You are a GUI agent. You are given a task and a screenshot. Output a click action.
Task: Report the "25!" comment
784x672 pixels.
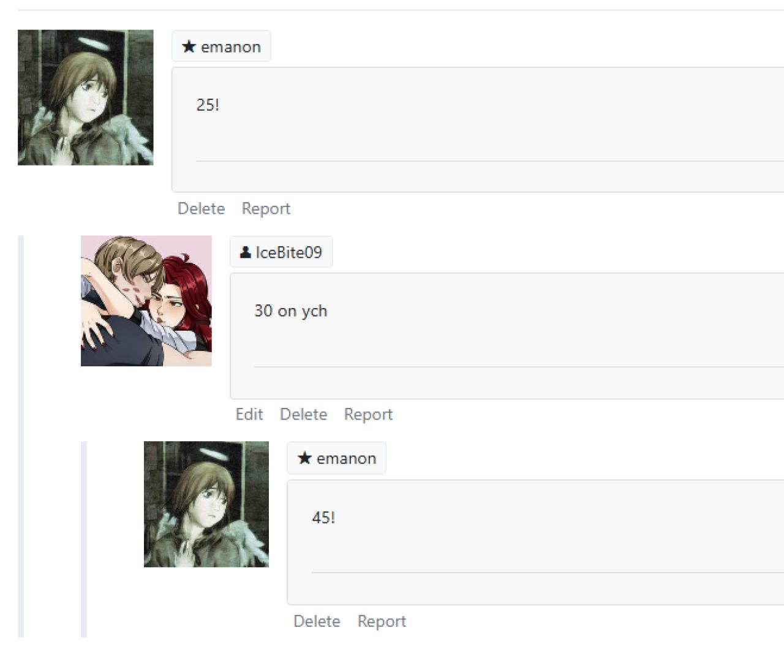[x=266, y=208]
